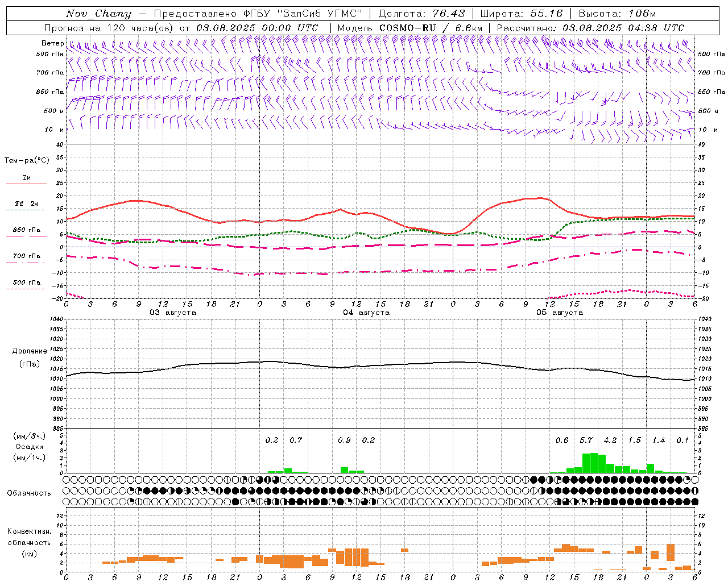Click the 500 гПа temperature legend entry
Screen dimensions: 728x582
(x=27, y=282)
